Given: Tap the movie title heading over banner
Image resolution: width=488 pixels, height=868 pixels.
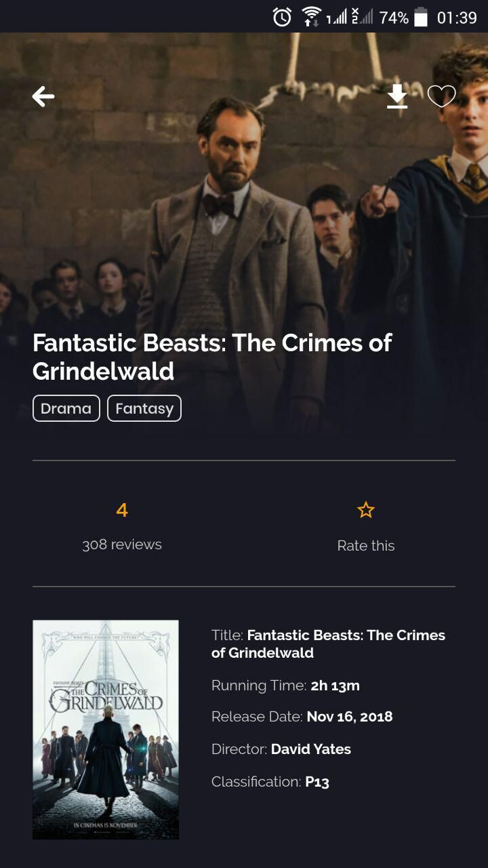Looking at the screenshot, I should [212, 357].
